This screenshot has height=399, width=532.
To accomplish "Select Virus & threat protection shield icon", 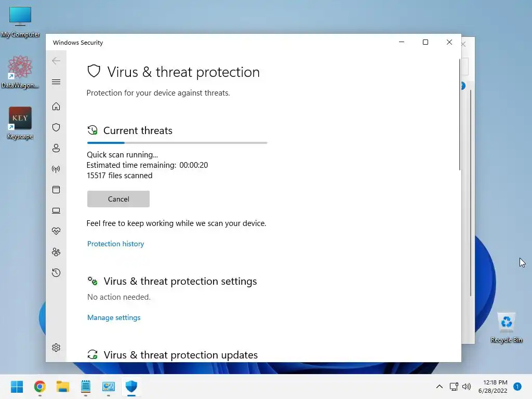I will point(56,127).
